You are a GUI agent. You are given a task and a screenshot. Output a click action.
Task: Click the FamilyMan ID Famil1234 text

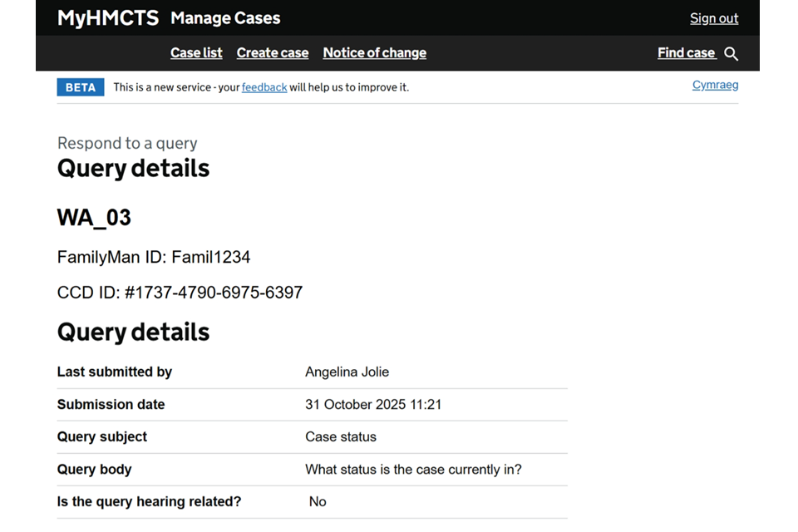tap(154, 257)
